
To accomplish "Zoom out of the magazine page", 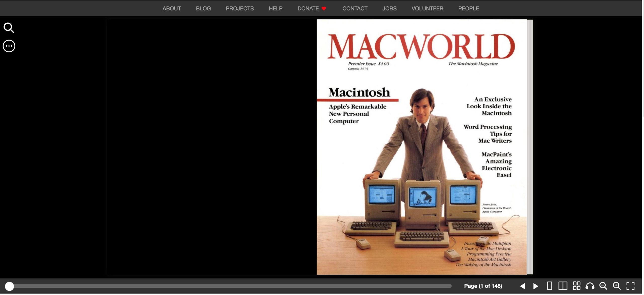I will 604,286.
